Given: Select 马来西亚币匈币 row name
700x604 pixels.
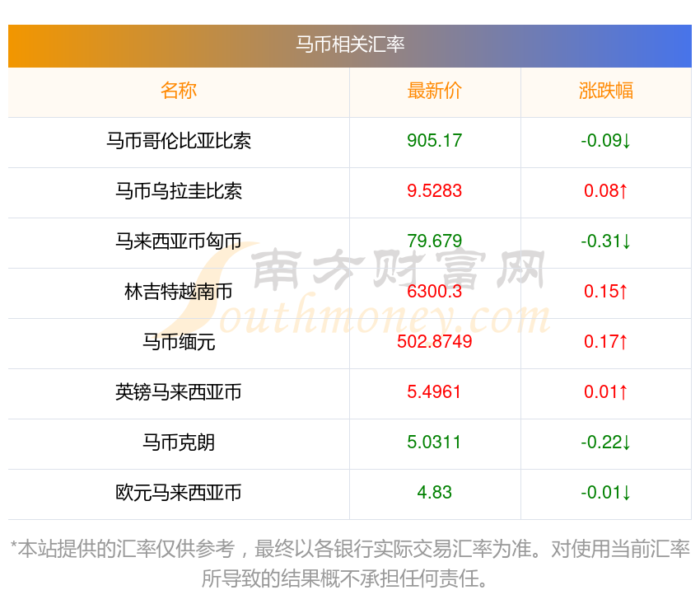Looking at the screenshot, I should coord(179,241).
